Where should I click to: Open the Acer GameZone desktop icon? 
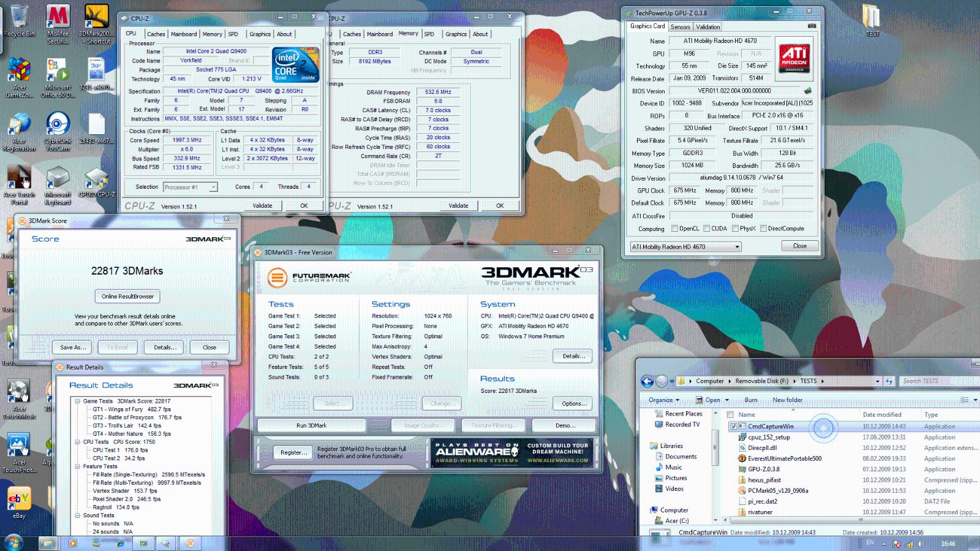pyautogui.click(x=19, y=78)
